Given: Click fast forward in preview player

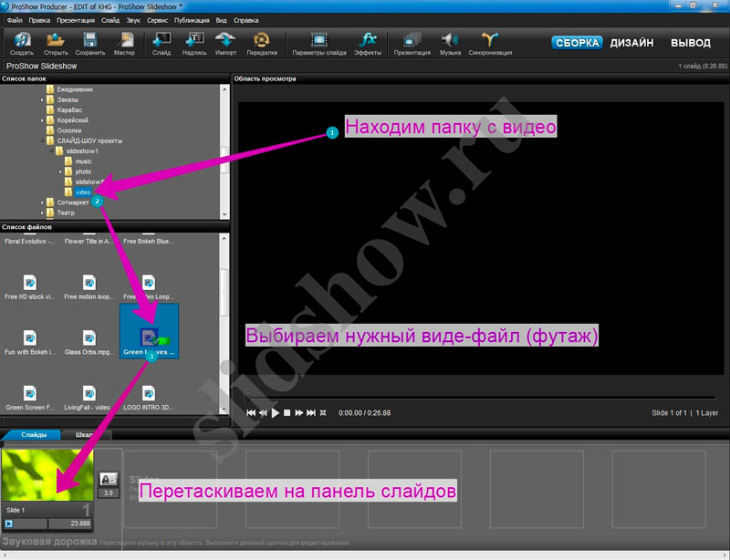Looking at the screenshot, I should pos(299,413).
